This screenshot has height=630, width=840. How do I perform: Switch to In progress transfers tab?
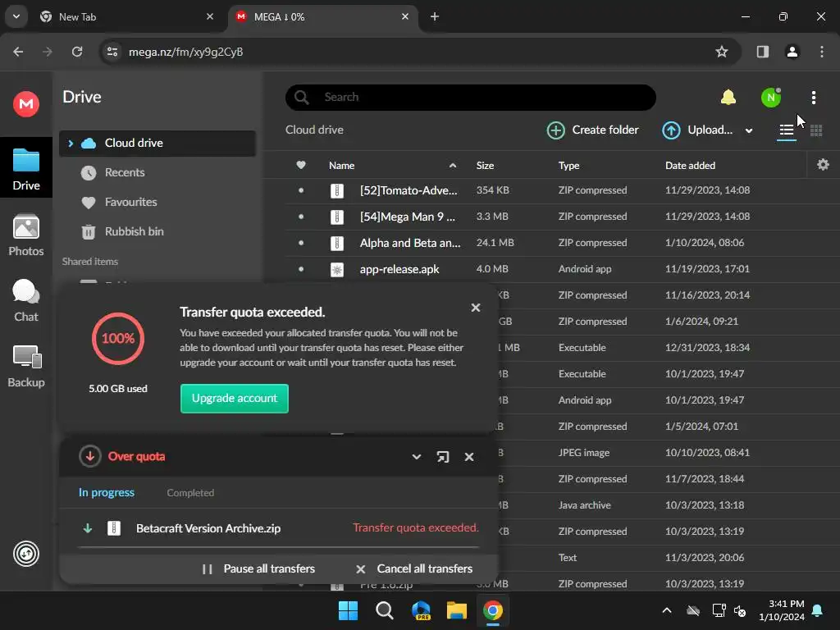(x=107, y=492)
